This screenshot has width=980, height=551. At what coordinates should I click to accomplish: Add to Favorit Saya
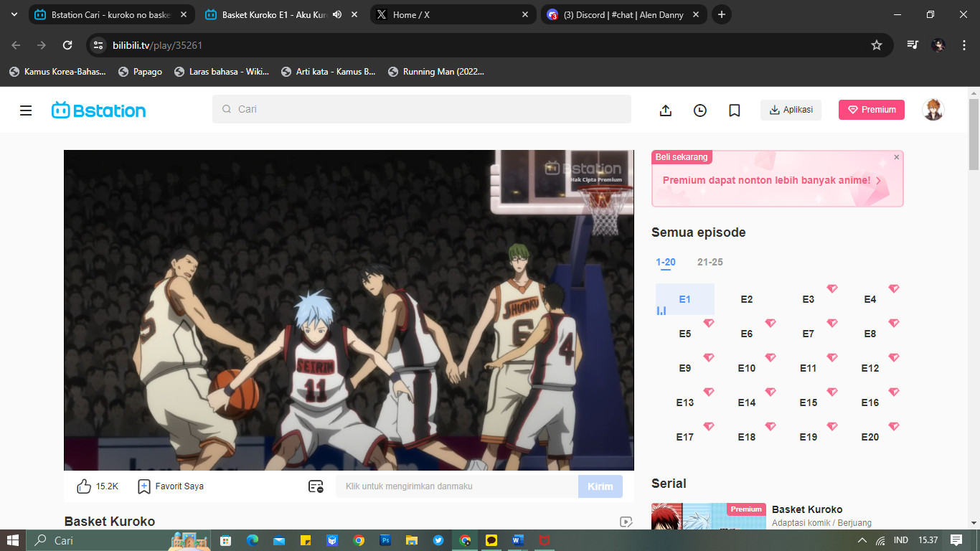tap(171, 486)
